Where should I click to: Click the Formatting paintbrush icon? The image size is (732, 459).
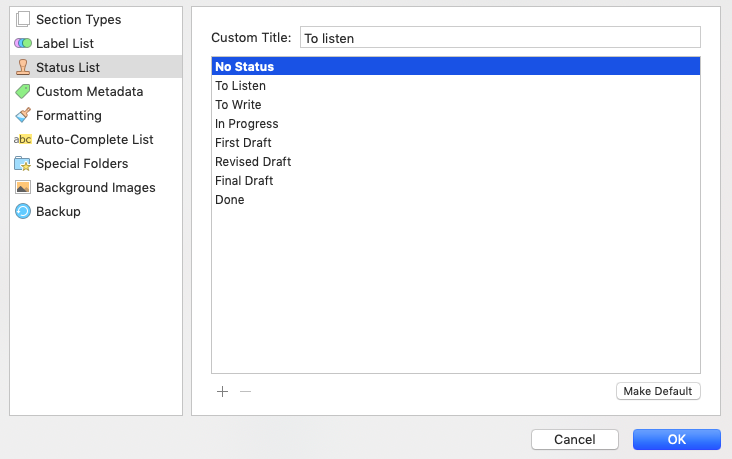point(22,115)
